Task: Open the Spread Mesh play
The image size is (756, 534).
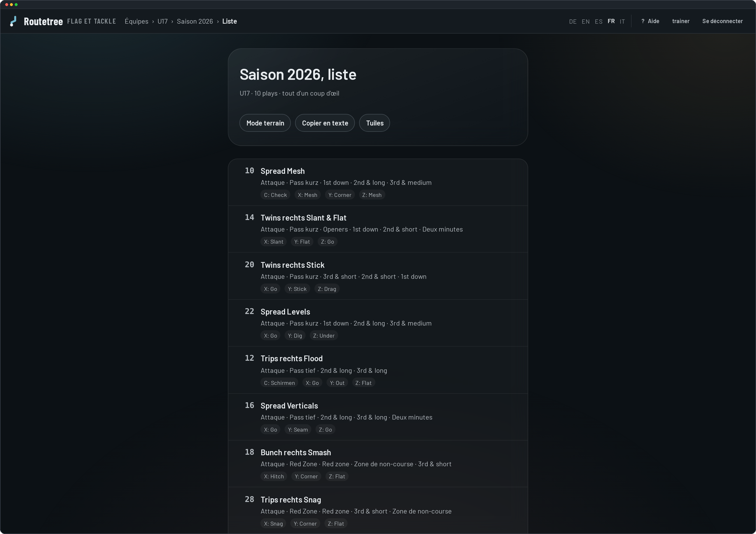Action: [x=378, y=182]
